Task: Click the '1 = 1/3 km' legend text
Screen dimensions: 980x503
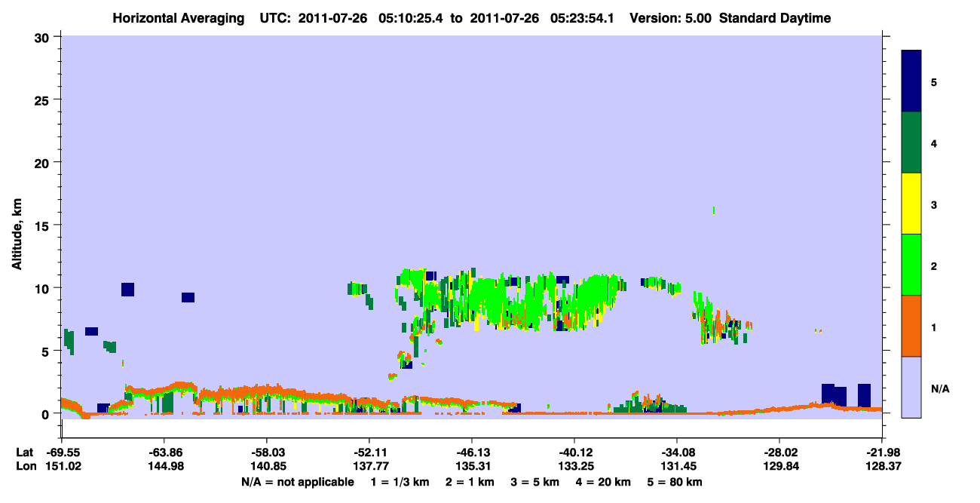Action: [x=401, y=482]
